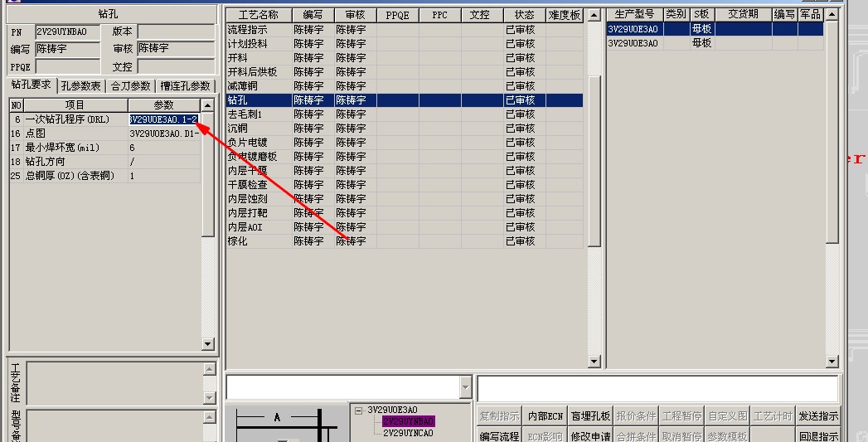Click the parameter list scroll-up arrow
The height and width of the screenshot is (442, 868).
[x=207, y=105]
